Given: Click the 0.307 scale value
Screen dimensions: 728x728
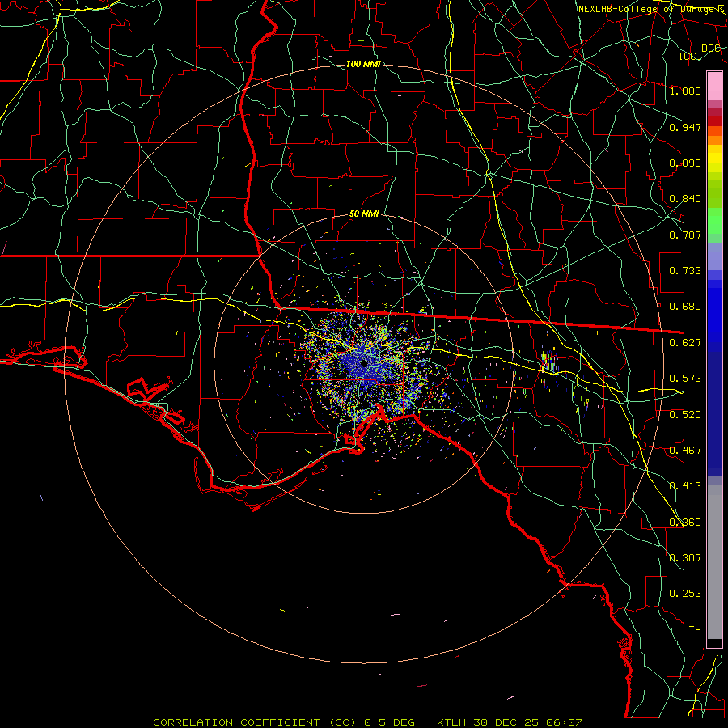Looking at the screenshot, I should pyautogui.click(x=685, y=557).
